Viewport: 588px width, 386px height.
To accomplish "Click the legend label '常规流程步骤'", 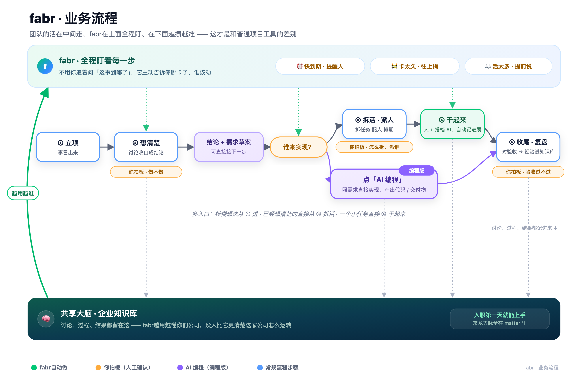I will (x=282, y=367).
